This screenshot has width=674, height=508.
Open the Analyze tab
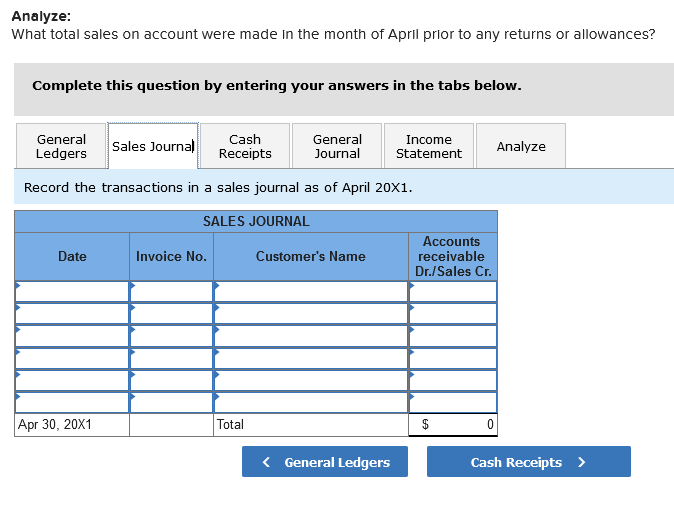pos(521,146)
